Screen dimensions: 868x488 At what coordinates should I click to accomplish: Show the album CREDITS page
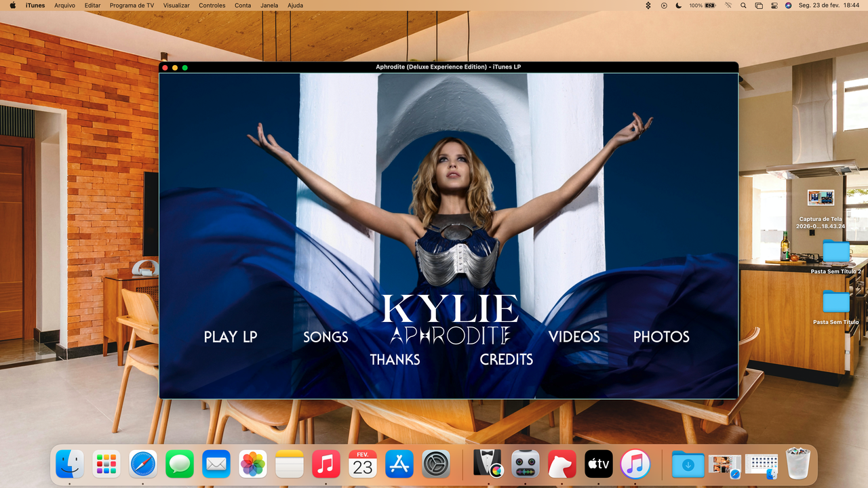507,360
